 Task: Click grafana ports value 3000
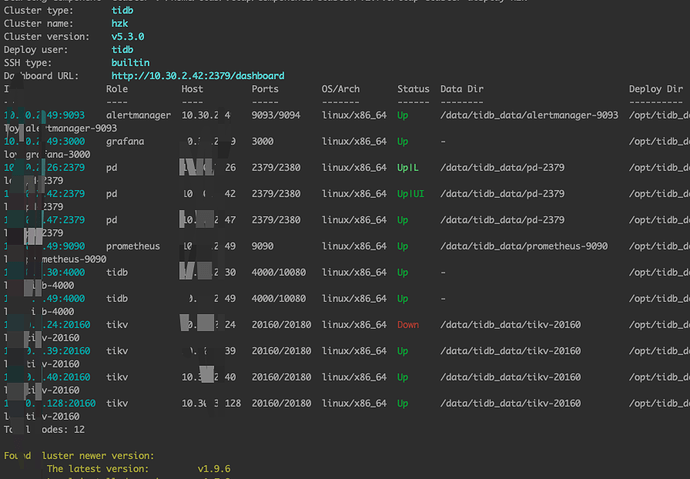pyautogui.click(x=262, y=142)
